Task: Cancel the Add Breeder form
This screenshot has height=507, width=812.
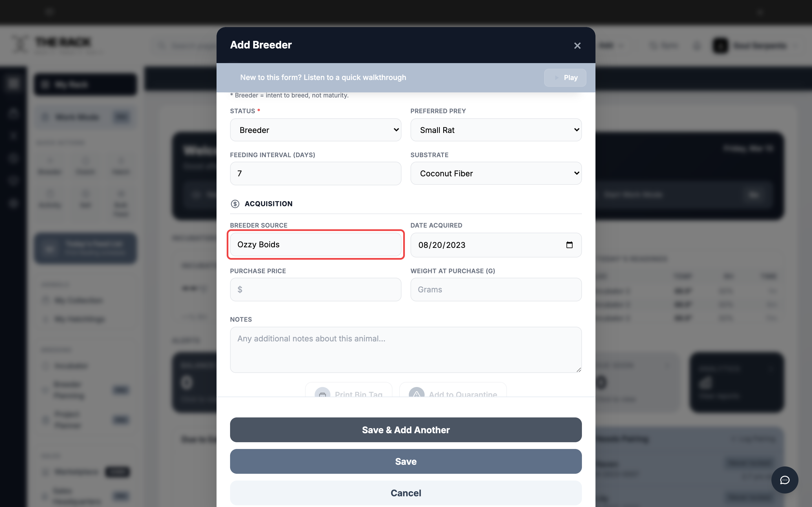Action: pyautogui.click(x=406, y=493)
